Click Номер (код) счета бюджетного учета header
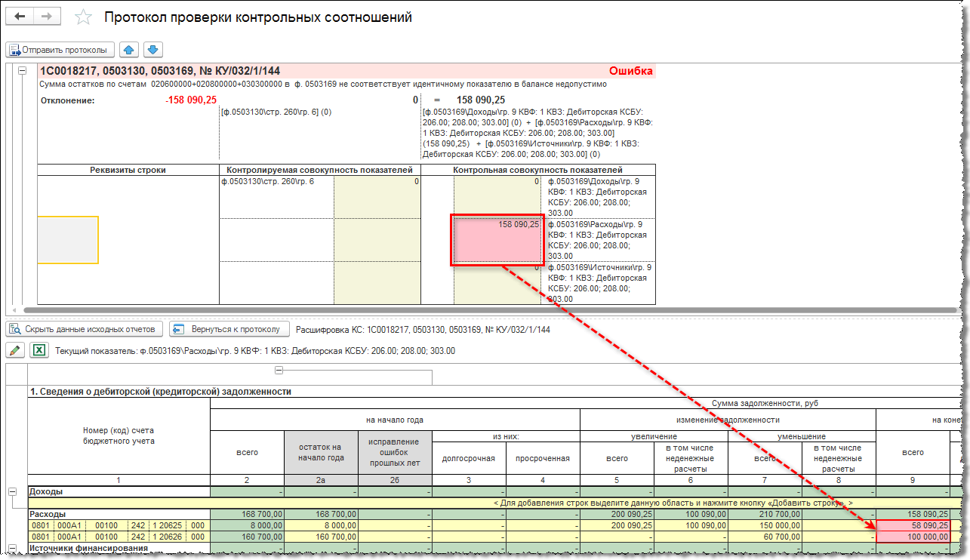 pyautogui.click(x=119, y=435)
